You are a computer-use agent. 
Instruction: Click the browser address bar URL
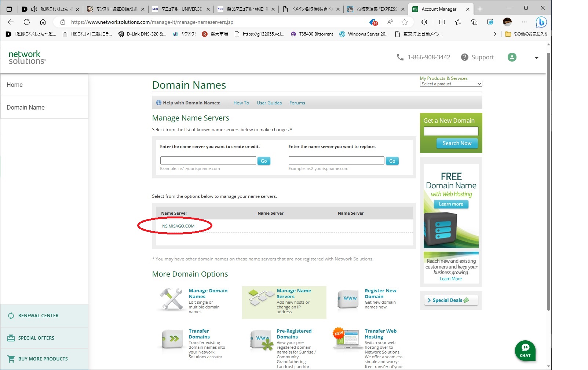[152, 22]
